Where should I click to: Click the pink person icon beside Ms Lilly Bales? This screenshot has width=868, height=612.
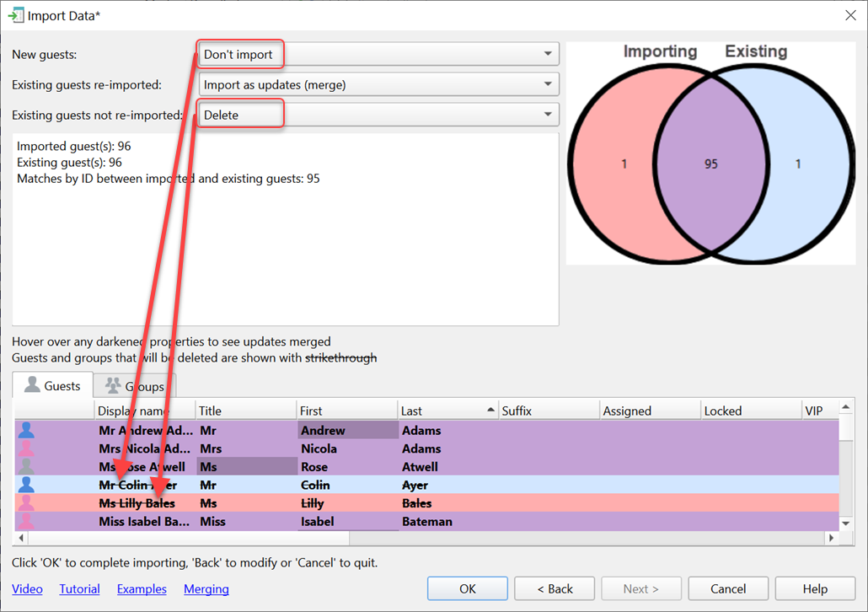tap(26, 503)
